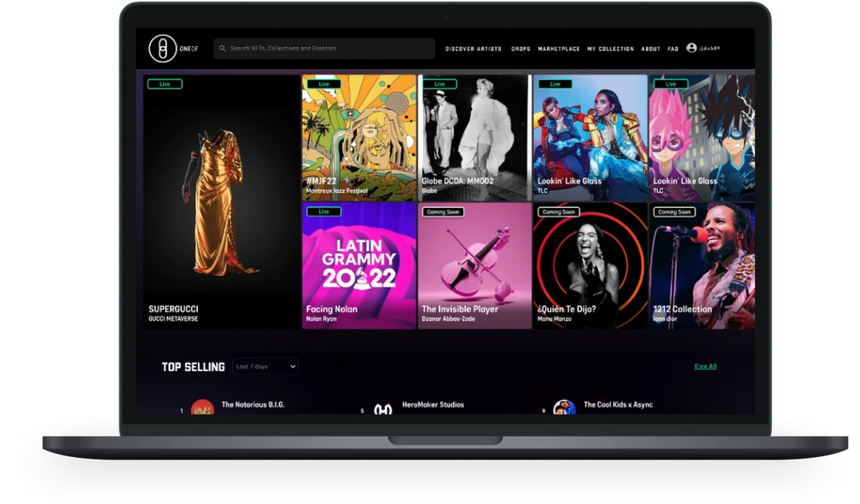Click the OneOf logo icon
Image resolution: width=860 pixels, height=504 pixels.
point(162,49)
